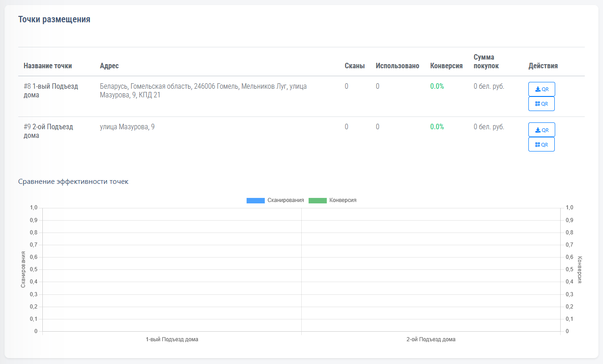Click the 2-ой Подъезд дома chart axis label
The image size is (603, 364).
(x=431, y=339)
